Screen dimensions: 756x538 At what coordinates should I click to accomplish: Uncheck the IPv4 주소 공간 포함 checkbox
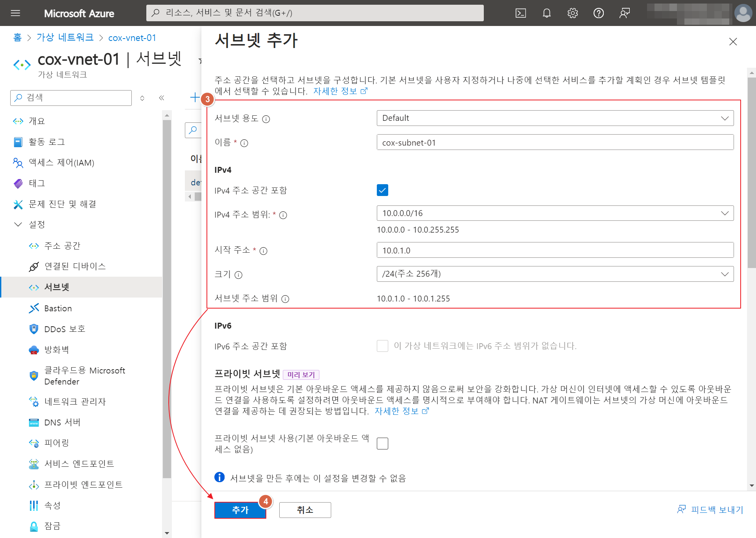coord(382,190)
